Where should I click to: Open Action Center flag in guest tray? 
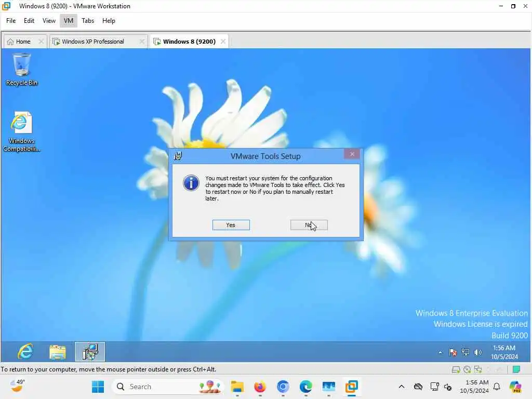453,352
